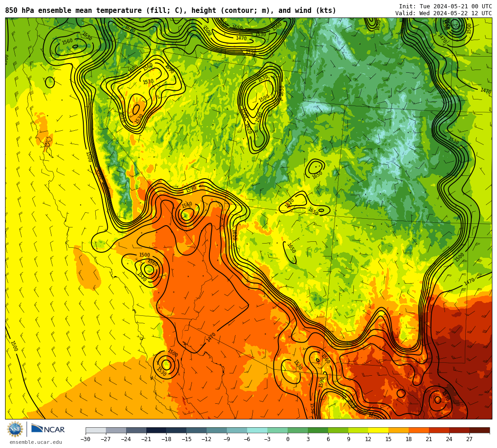
Task: Pick the dark brown above-27 swatch
Action: click(x=480, y=430)
